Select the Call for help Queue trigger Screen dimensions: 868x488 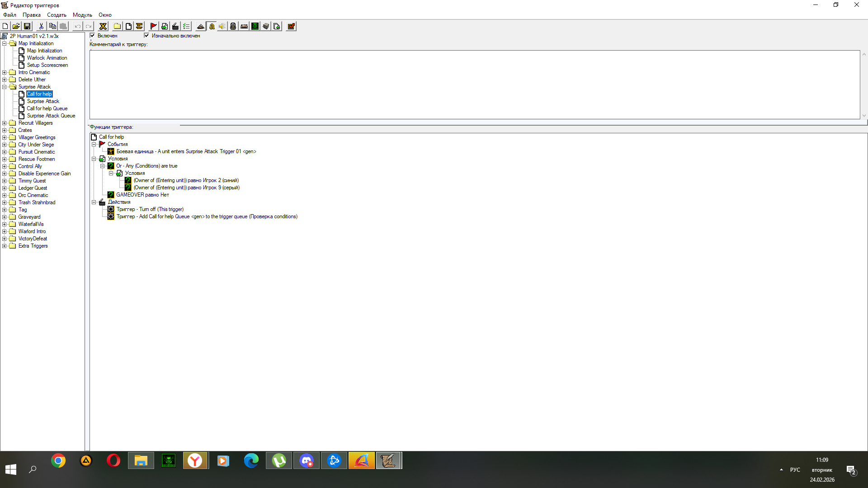pyautogui.click(x=47, y=108)
